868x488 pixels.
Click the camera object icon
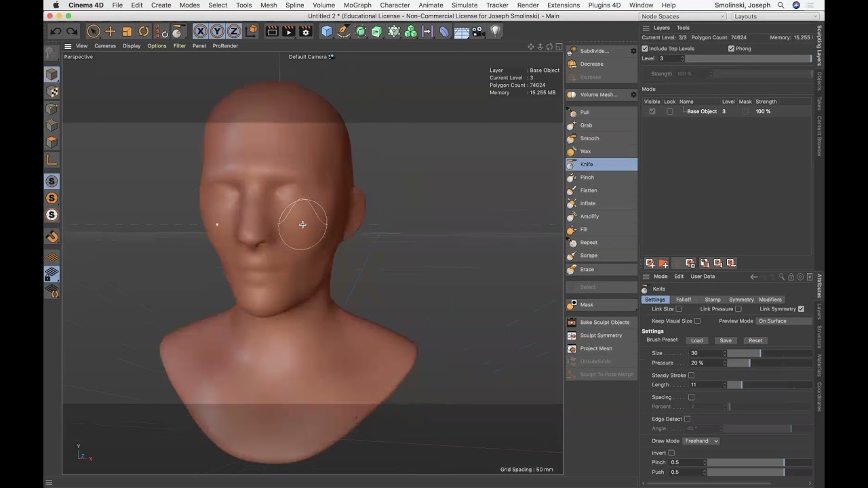[478, 31]
